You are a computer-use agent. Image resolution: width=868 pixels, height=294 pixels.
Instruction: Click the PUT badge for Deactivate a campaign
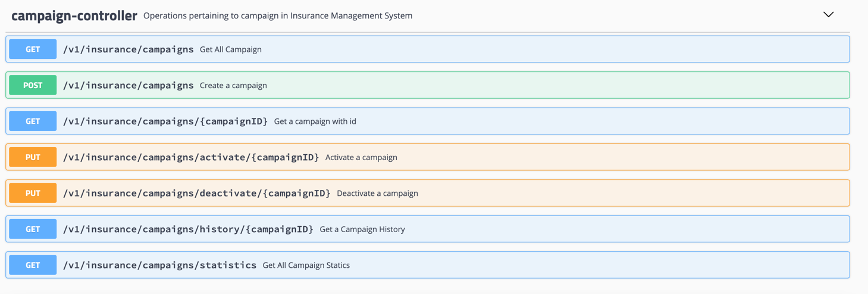point(33,193)
